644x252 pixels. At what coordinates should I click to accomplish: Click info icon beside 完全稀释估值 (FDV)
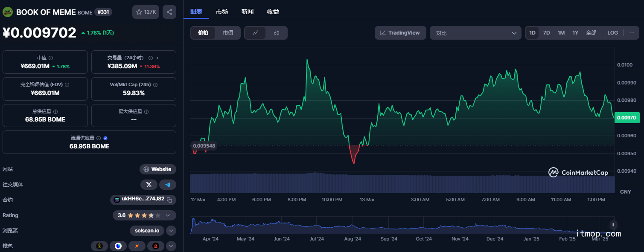click(x=67, y=85)
